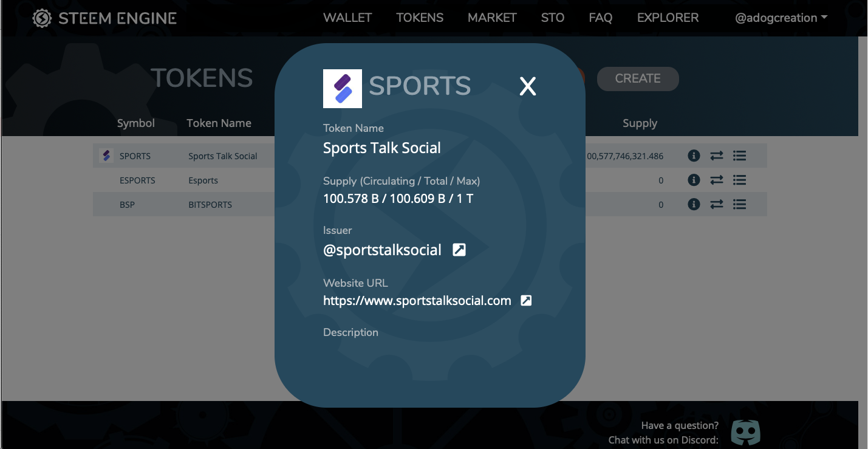Click the small SPORTS logo in the table row
Image resolution: width=868 pixels, height=449 pixels.
pos(106,156)
